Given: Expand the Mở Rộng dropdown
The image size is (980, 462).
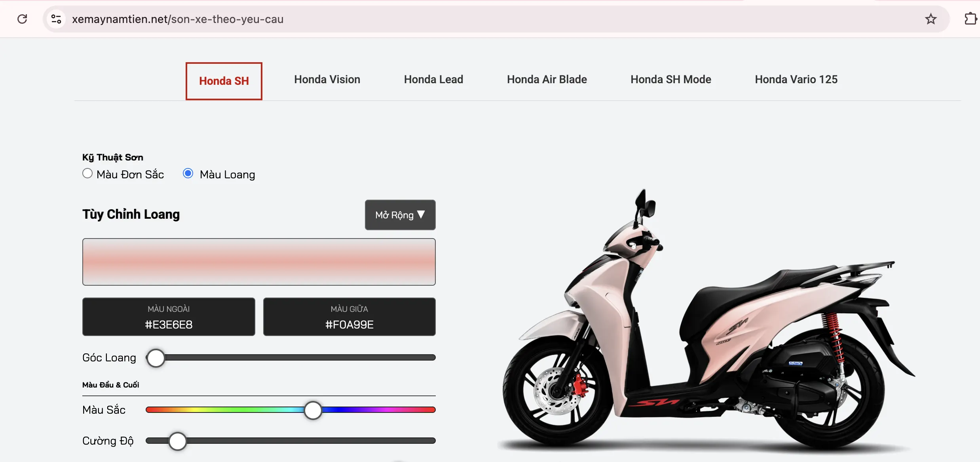Looking at the screenshot, I should point(400,215).
